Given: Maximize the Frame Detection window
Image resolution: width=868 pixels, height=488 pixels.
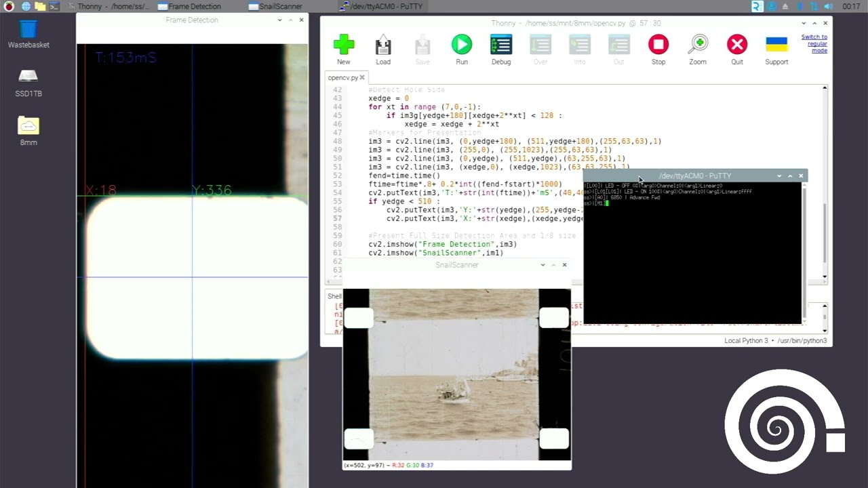Looking at the screenshot, I should [x=290, y=20].
